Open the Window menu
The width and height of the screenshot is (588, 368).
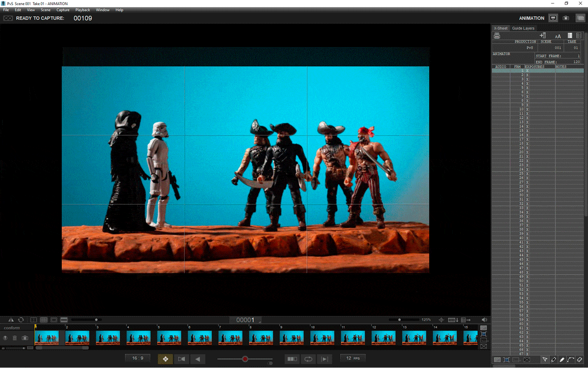tap(102, 10)
